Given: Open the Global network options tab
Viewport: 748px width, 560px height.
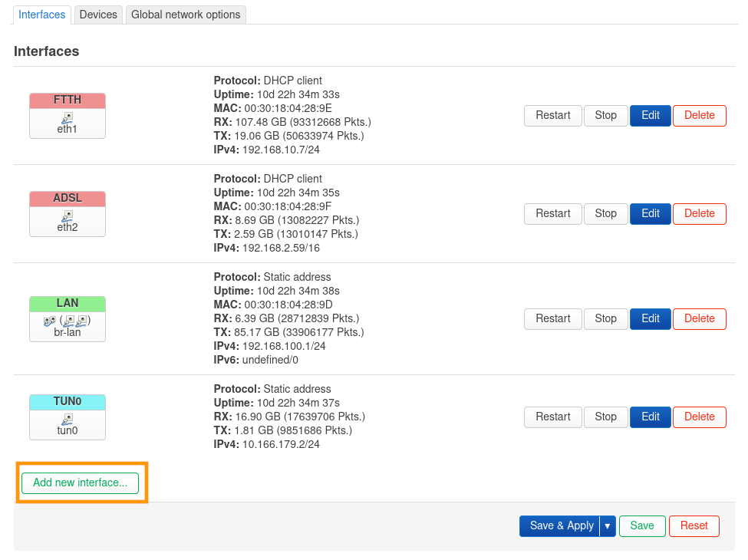Looking at the screenshot, I should pos(186,15).
